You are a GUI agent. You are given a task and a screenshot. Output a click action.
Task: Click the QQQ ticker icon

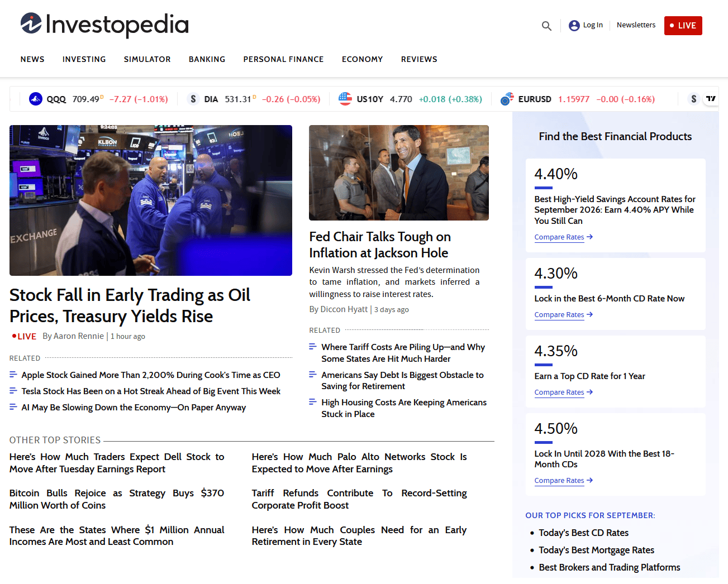[x=36, y=99]
